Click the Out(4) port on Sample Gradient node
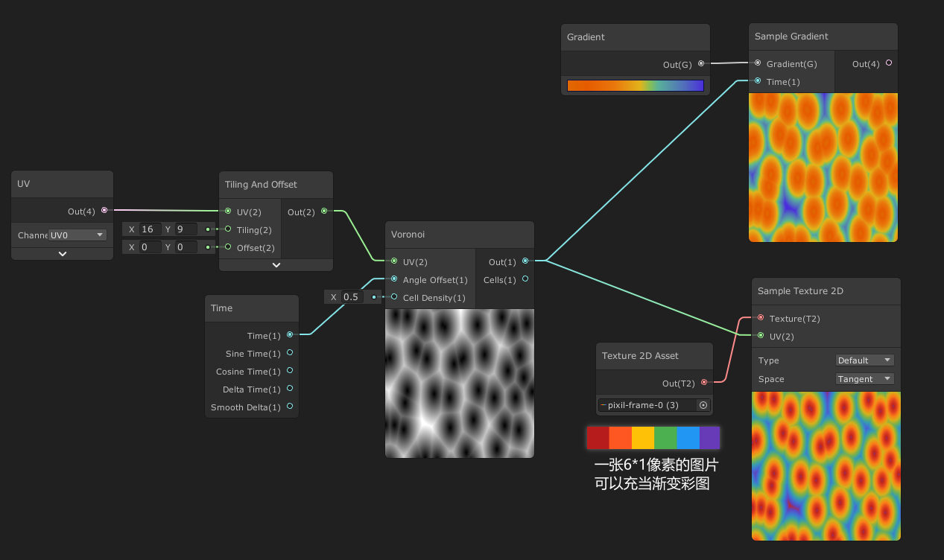944x560 pixels. (x=888, y=63)
